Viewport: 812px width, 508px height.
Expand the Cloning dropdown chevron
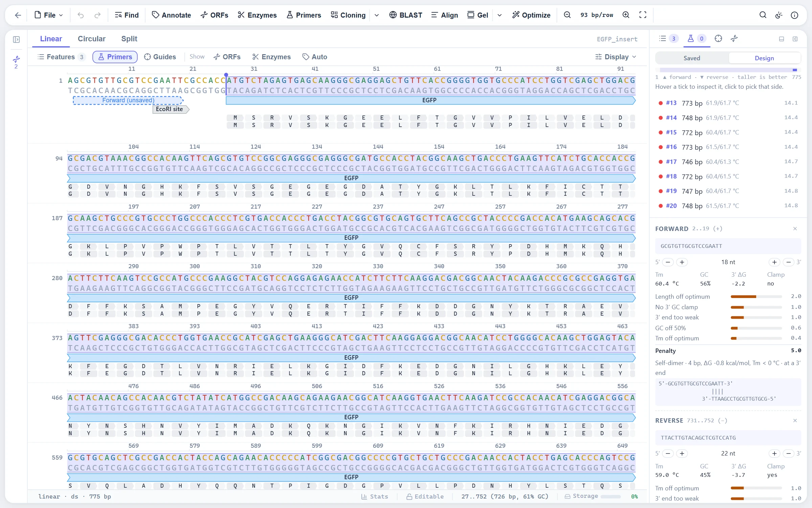(x=377, y=15)
